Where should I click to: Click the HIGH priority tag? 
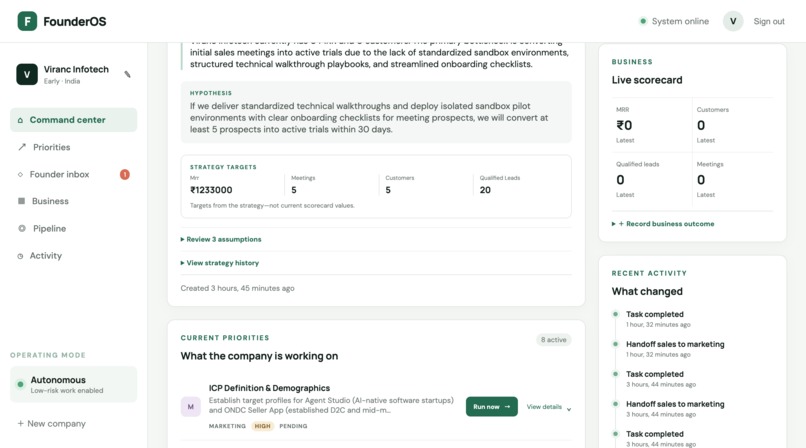click(263, 426)
